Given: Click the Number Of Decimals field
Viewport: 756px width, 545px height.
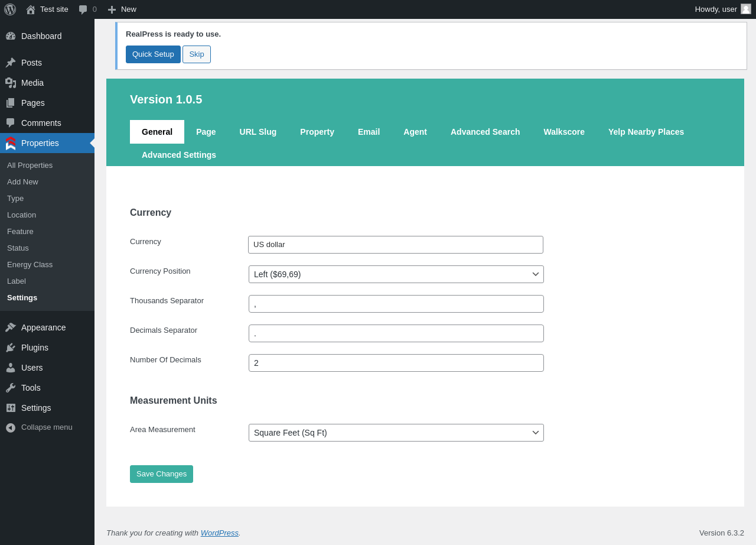Looking at the screenshot, I should tap(396, 363).
